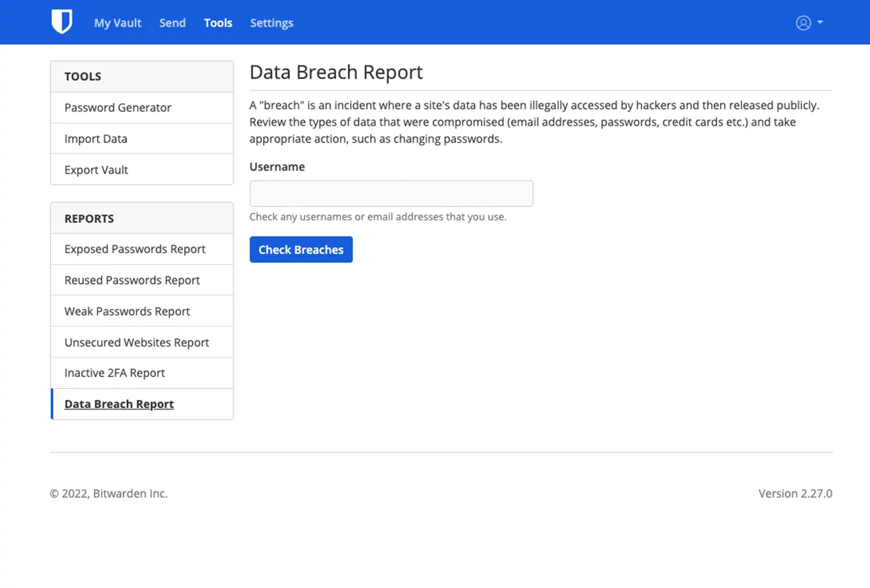Open the Unsecured Websites Report
Viewport: 870px width, 588px height.
(x=136, y=342)
